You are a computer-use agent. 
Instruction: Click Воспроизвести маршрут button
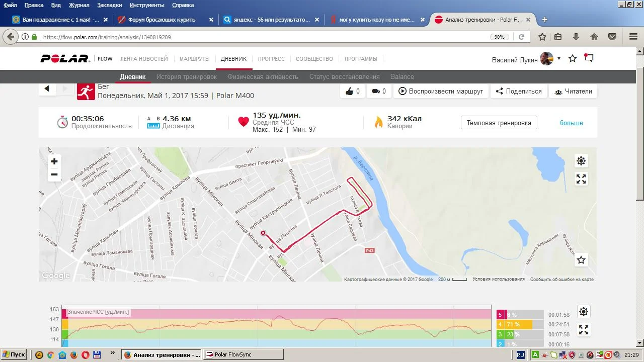[441, 91]
